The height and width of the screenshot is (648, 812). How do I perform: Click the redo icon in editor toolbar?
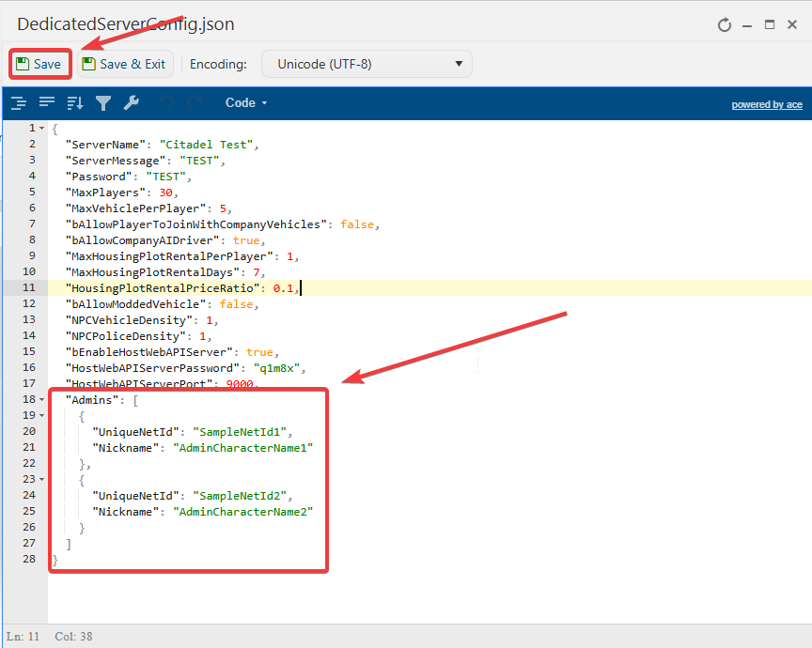195,103
